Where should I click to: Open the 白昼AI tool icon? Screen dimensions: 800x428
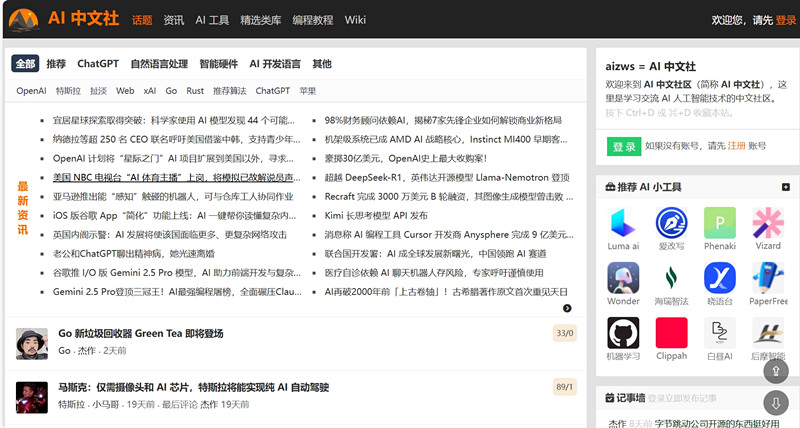pos(720,333)
